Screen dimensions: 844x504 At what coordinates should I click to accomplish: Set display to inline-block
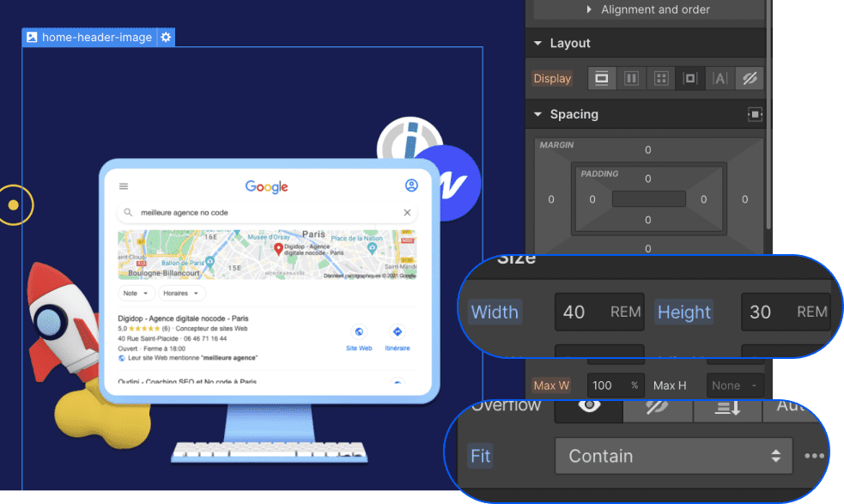point(690,79)
